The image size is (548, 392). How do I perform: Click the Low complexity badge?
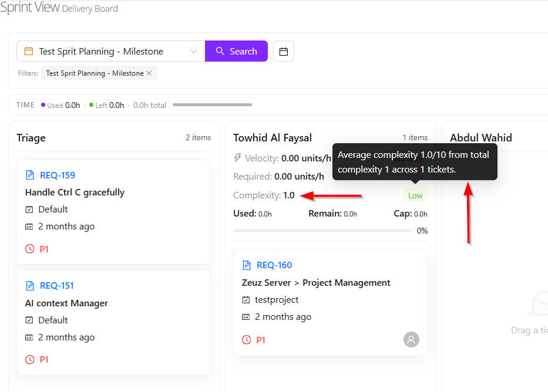(x=415, y=196)
